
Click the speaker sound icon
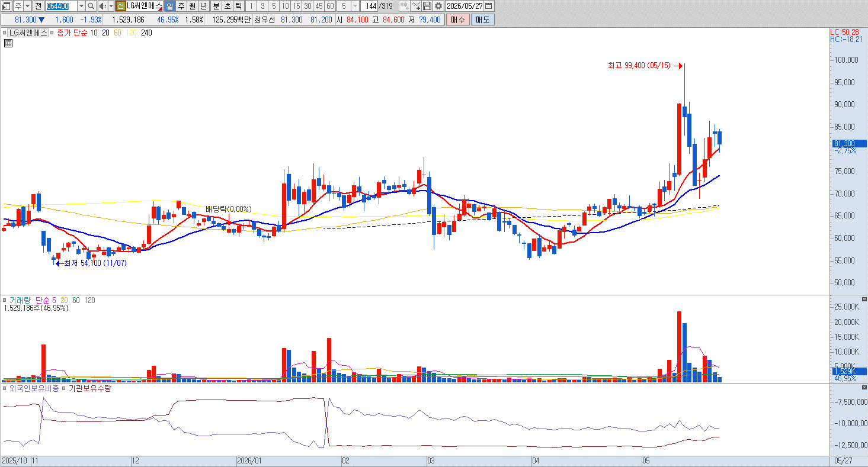tap(103, 6)
